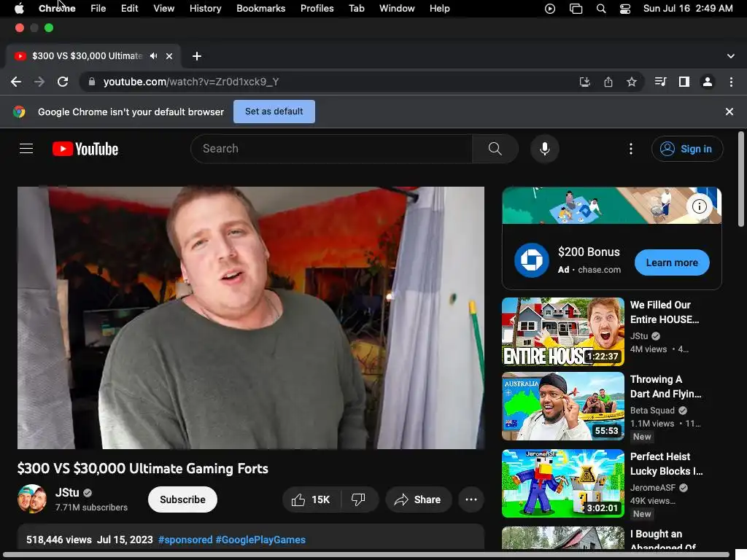747x560 pixels.
Task: Mute tab via speaker icon on tab
Action: coord(153,55)
